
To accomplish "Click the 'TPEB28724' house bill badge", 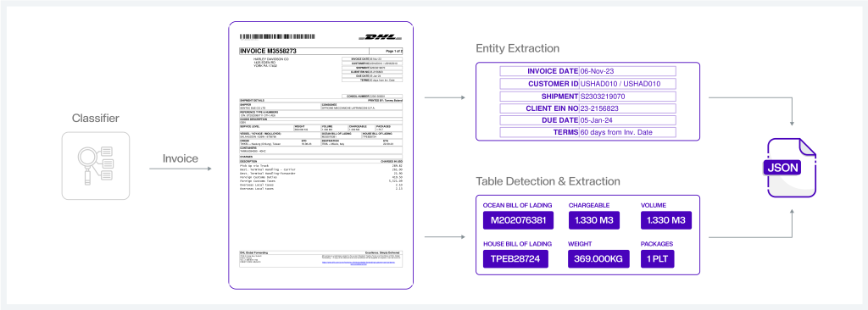I will pyautogui.click(x=515, y=258).
